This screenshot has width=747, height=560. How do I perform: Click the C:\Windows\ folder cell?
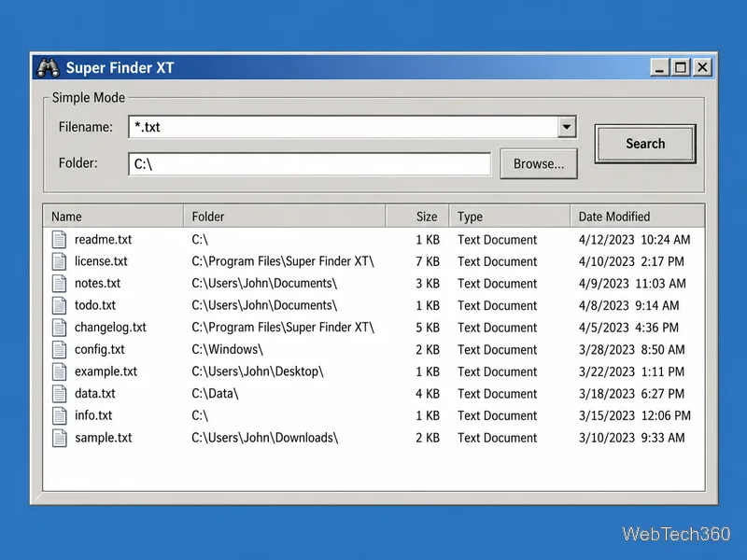coord(227,349)
